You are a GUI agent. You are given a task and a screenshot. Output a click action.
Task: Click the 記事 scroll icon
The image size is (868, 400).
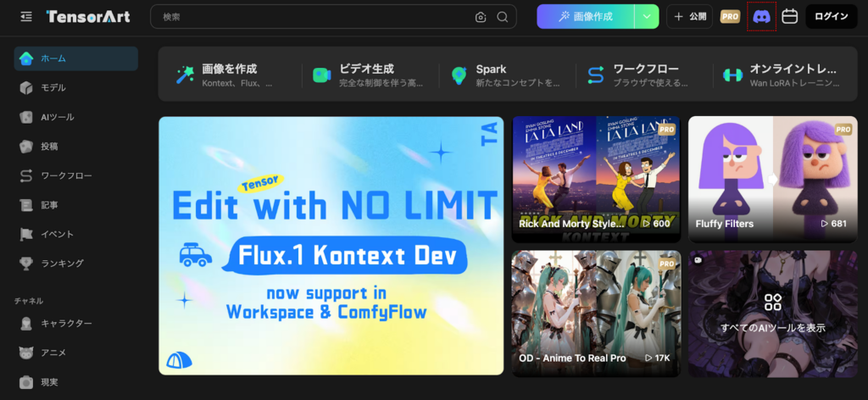[26, 205]
